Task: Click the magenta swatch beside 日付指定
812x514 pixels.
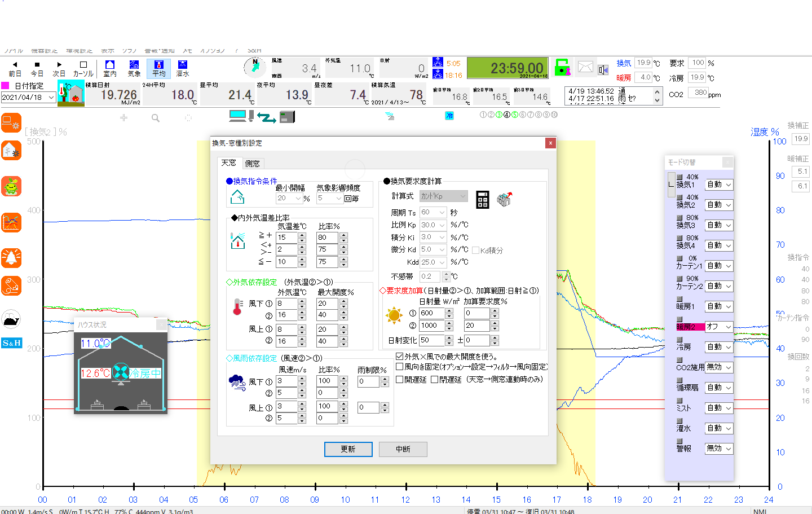Action: pos(6,86)
